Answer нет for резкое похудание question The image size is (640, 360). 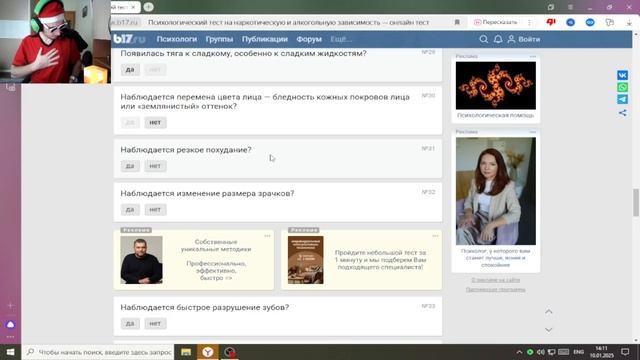tap(155, 166)
